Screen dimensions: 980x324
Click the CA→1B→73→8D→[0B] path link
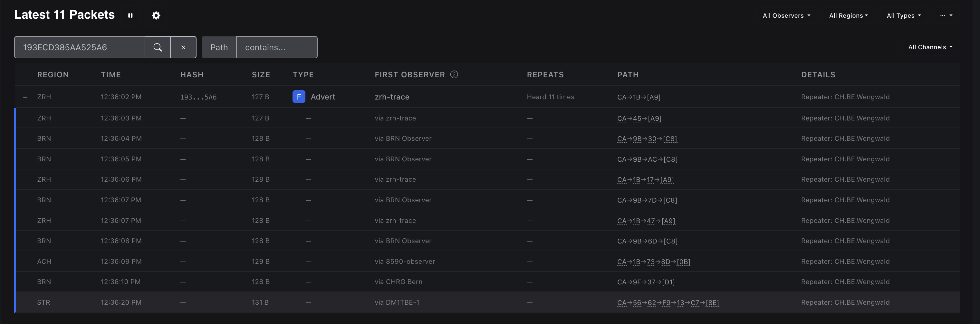pyautogui.click(x=653, y=262)
